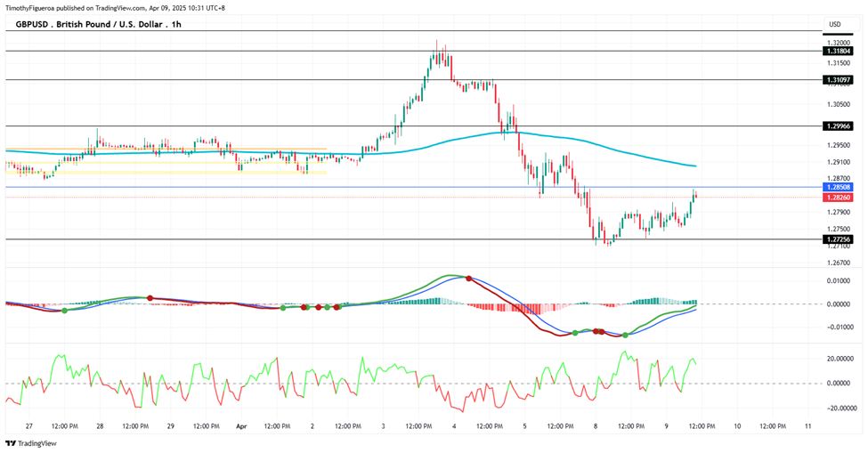Image resolution: width=868 pixels, height=453 pixels.
Task: Click the 27 date label on time axis
Action: 28,426
